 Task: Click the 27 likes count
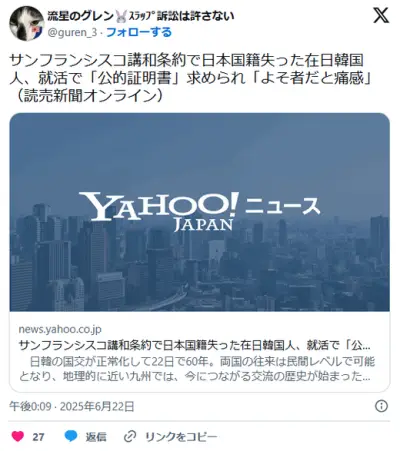pos(38,437)
